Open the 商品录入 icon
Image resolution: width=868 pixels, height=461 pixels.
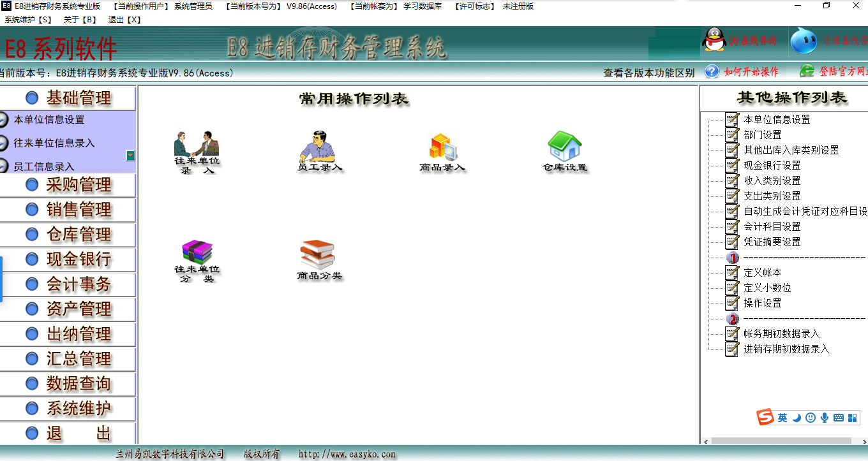[442, 152]
